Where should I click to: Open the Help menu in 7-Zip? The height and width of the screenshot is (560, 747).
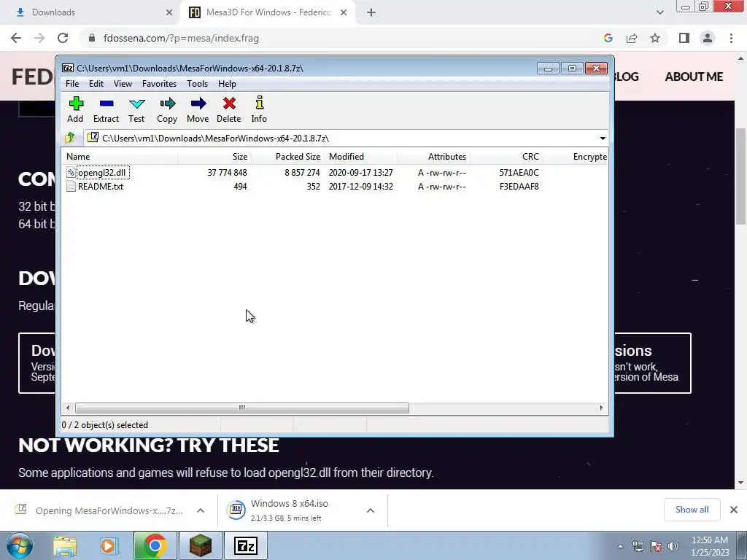click(228, 84)
